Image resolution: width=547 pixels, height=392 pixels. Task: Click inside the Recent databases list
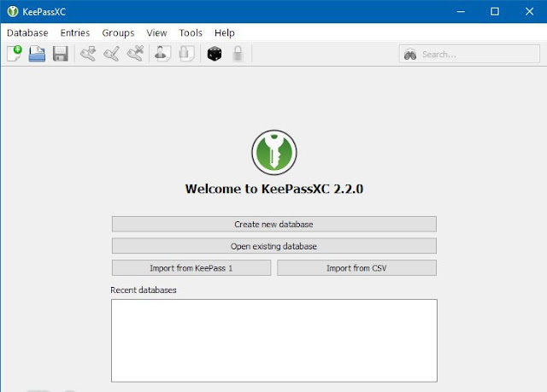(274, 341)
